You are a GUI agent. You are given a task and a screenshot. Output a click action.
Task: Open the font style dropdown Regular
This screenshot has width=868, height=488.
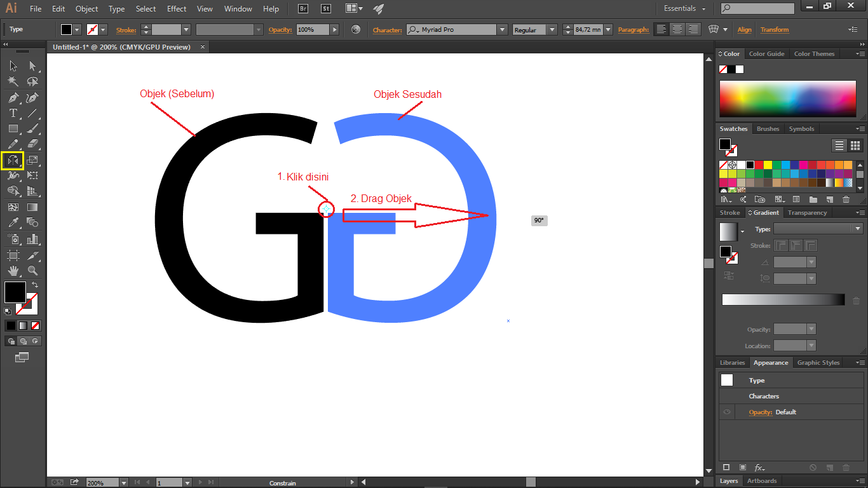(551, 30)
